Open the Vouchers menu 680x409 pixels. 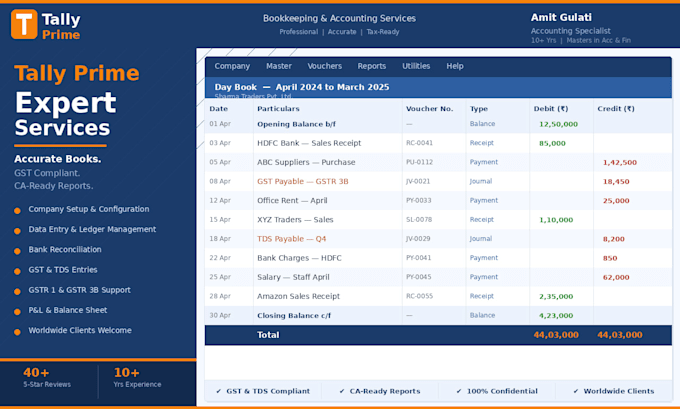click(x=324, y=66)
